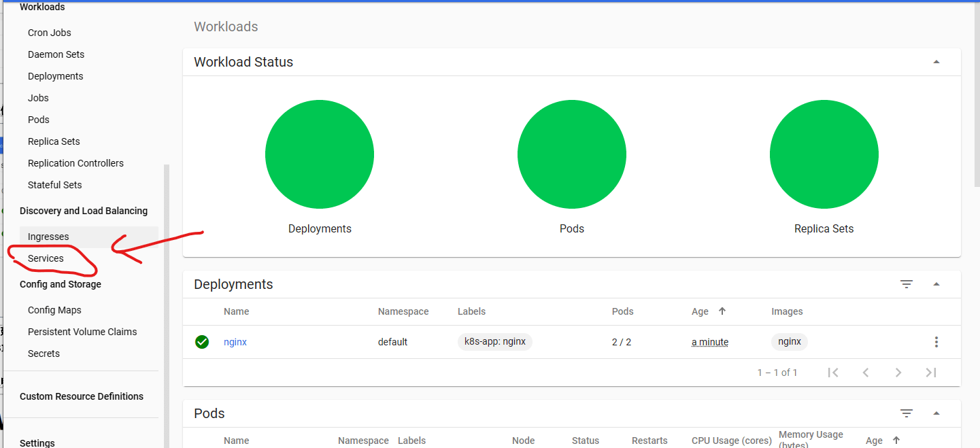Click CPU Usage (cores) column header

(x=732, y=441)
